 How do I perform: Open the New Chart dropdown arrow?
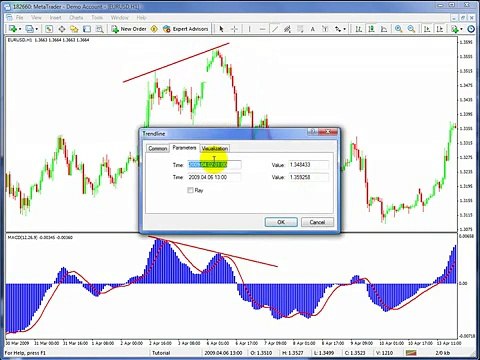point(20,29)
